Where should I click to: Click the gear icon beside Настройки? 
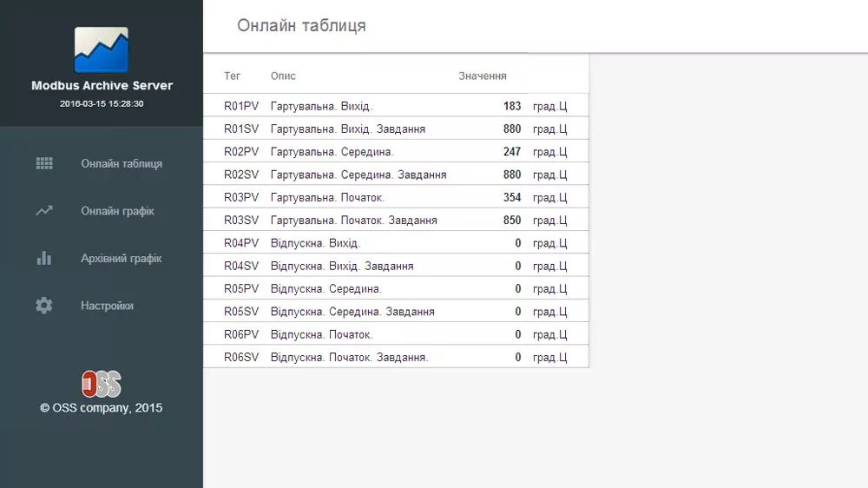44,305
